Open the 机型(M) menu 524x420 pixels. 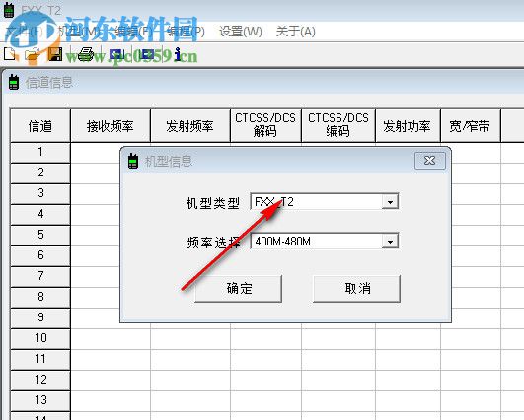79,32
